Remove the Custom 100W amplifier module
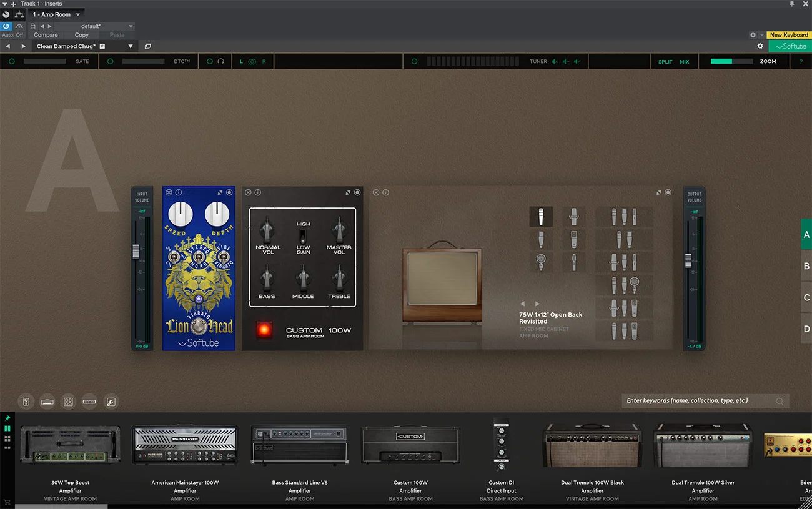Viewport: 812px width, 509px height. coord(248,192)
